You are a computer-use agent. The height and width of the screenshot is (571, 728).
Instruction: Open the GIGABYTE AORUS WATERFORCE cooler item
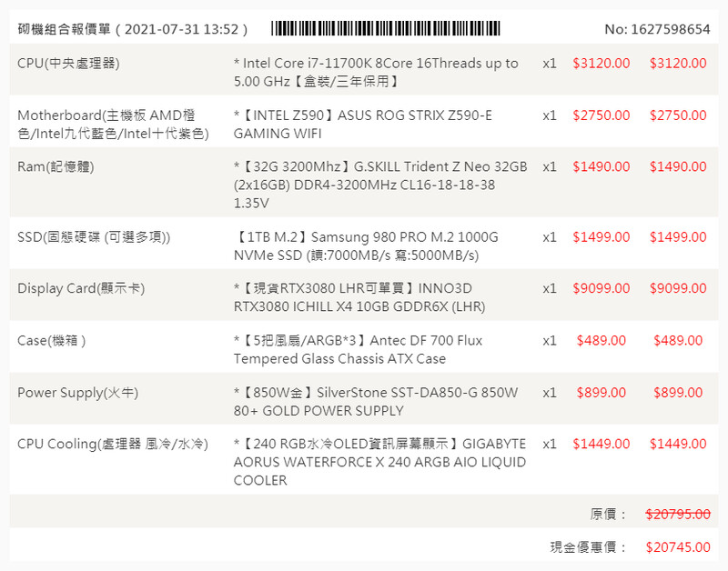point(379,462)
